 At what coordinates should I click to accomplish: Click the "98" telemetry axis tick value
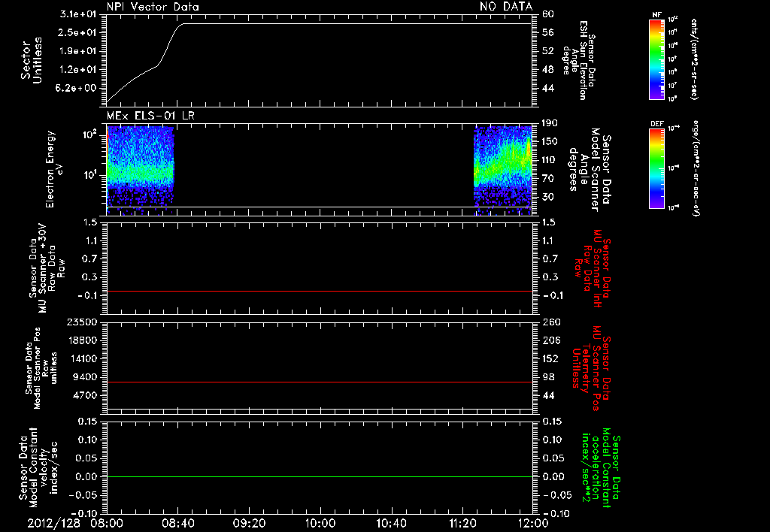coord(548,377)
